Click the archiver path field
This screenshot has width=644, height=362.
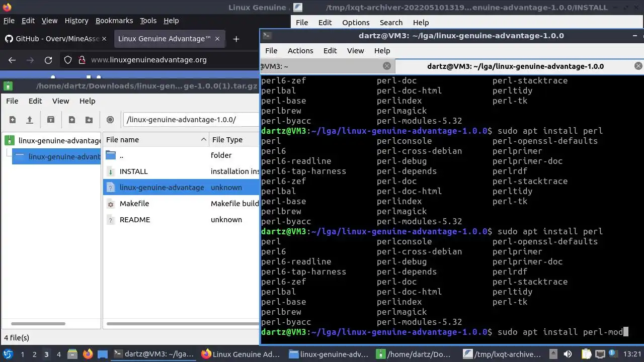coord(191,120)
